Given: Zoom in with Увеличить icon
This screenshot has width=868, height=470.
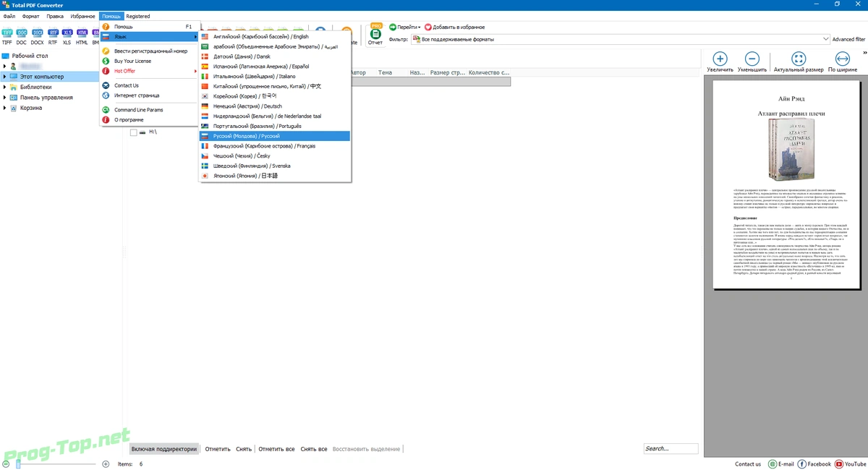Looking at the screenshot, I should pyautogui.click(x=720, y=59).
